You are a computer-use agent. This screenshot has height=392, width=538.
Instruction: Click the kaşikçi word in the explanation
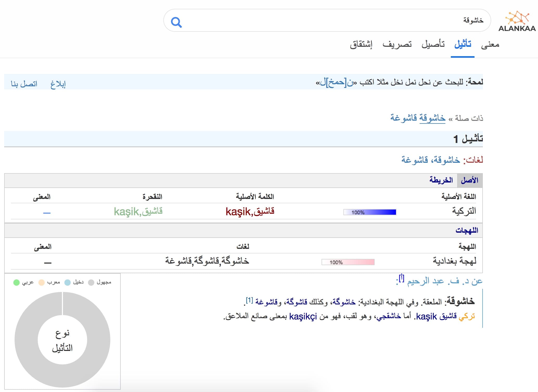tap(303, 317)
